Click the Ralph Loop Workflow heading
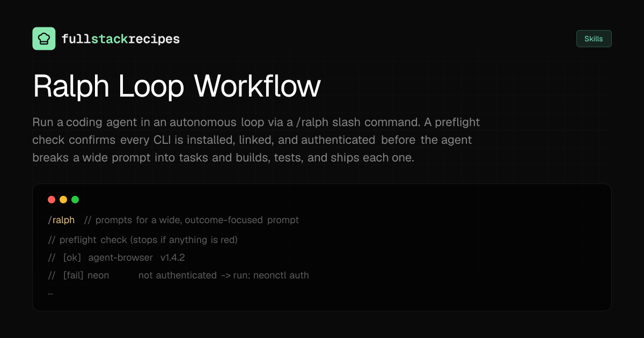The width and height of the screenshot is (644, 338). (177, 86)
